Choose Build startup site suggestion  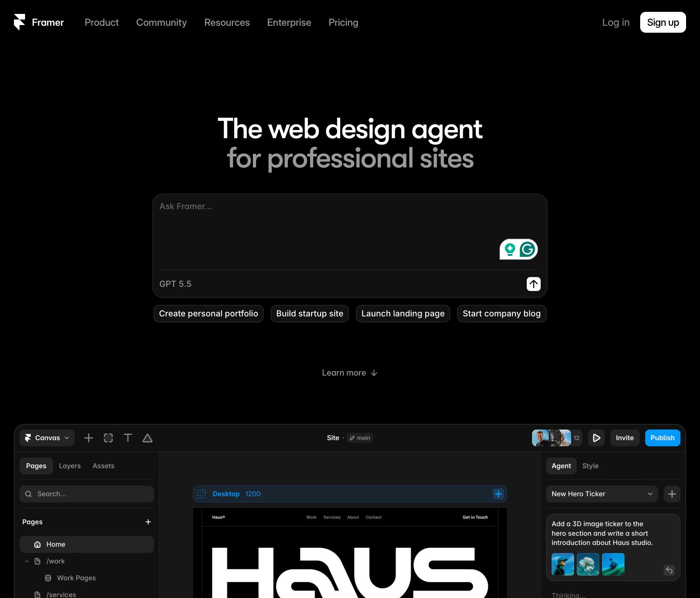tap(310, 314)
